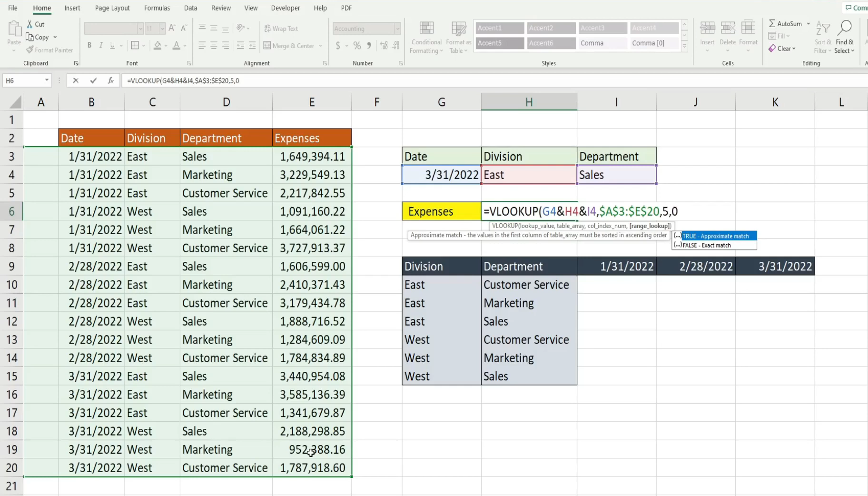Confirm the formula with the checkmark

pyautogui.click(x=93, y=80)
